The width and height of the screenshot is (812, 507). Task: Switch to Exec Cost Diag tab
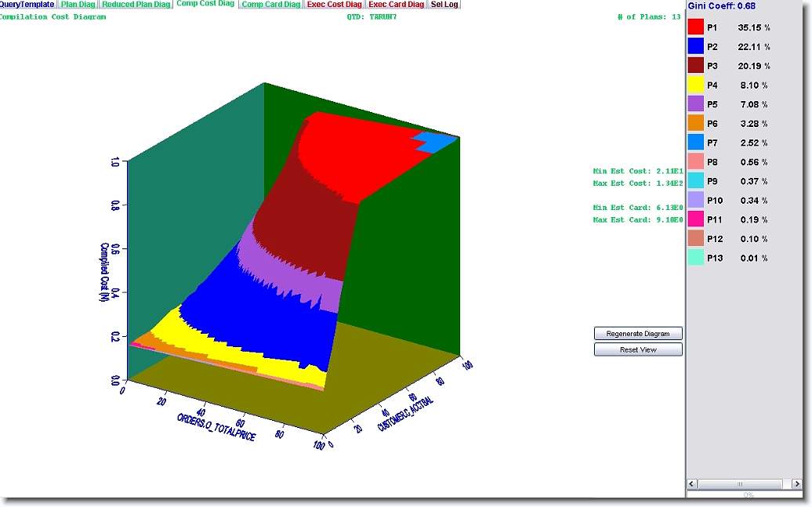point(335,5)
